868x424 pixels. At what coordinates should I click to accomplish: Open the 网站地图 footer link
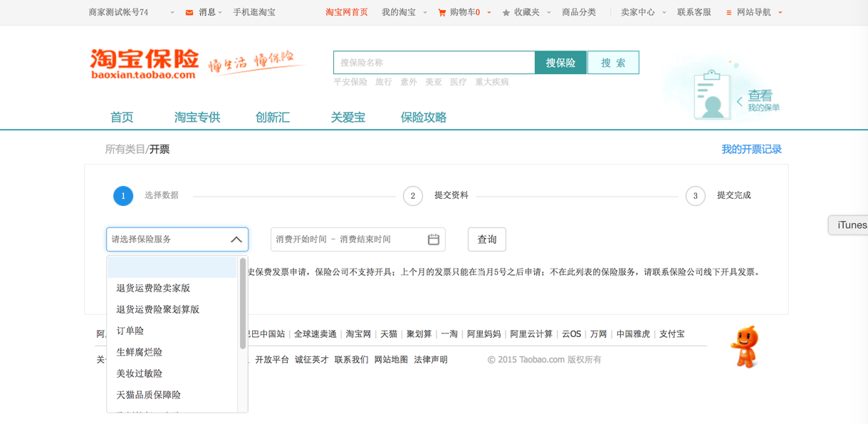pyautogui.click(x=392, y=360)
